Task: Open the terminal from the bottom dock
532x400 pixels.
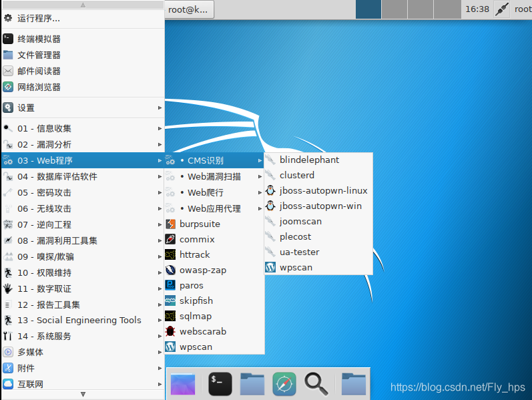Action: point(220,384)
